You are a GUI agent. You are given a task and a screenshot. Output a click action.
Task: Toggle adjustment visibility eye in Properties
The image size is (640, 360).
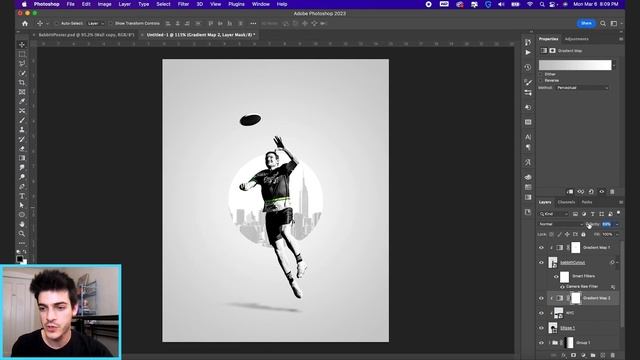pyautogui.click(x=602, y=191)
